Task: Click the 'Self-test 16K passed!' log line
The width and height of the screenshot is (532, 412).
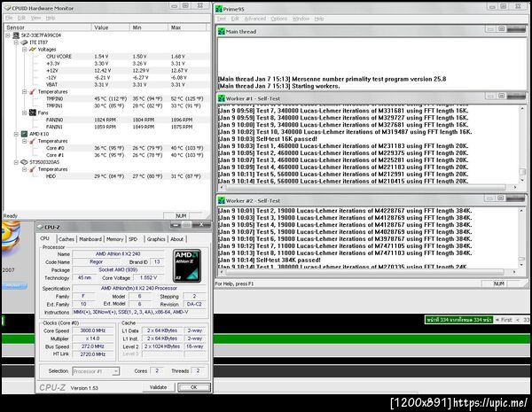Action: tap(268, 139)
